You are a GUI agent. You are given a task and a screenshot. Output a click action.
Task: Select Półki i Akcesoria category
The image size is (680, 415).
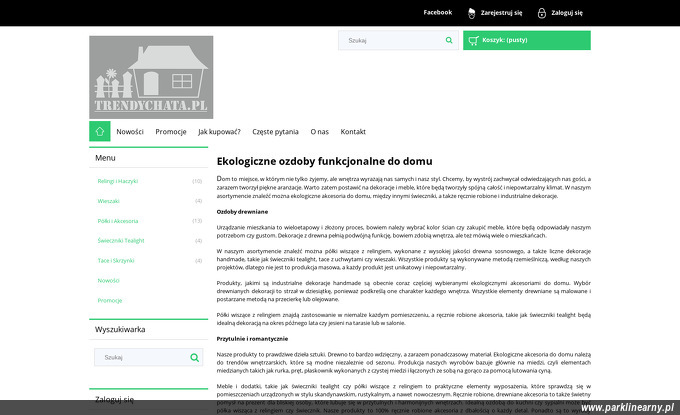pos(118,221)
